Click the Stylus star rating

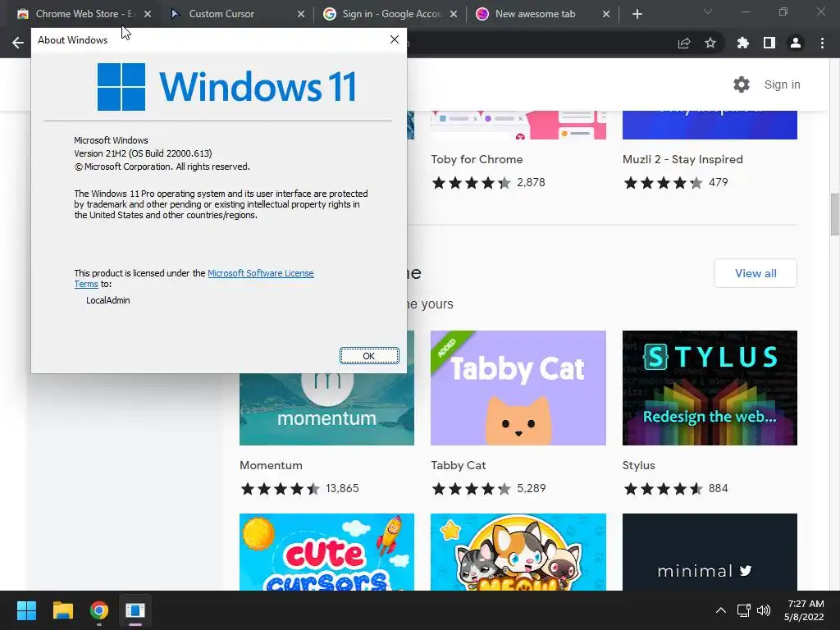[x=663, y=489]
